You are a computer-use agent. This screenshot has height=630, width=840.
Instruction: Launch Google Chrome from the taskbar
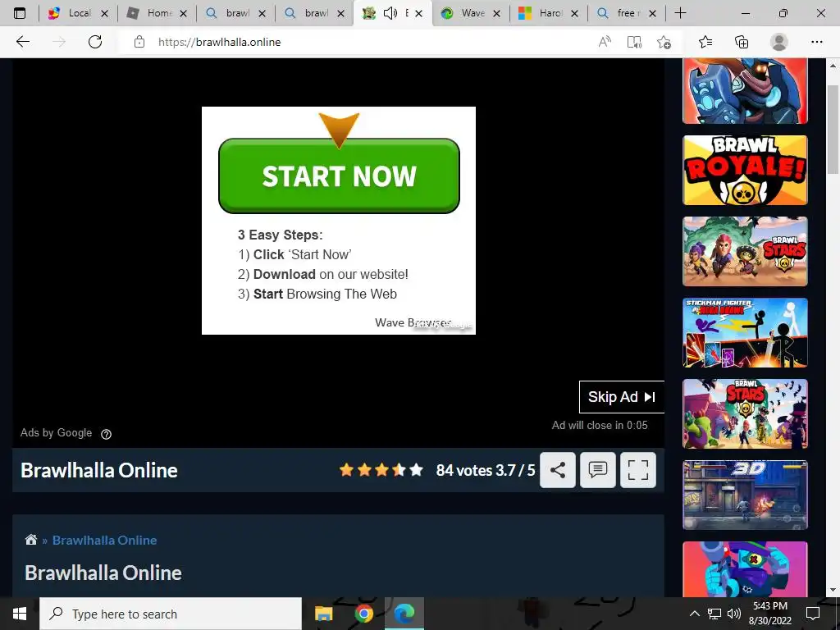[x=363, y=614]
